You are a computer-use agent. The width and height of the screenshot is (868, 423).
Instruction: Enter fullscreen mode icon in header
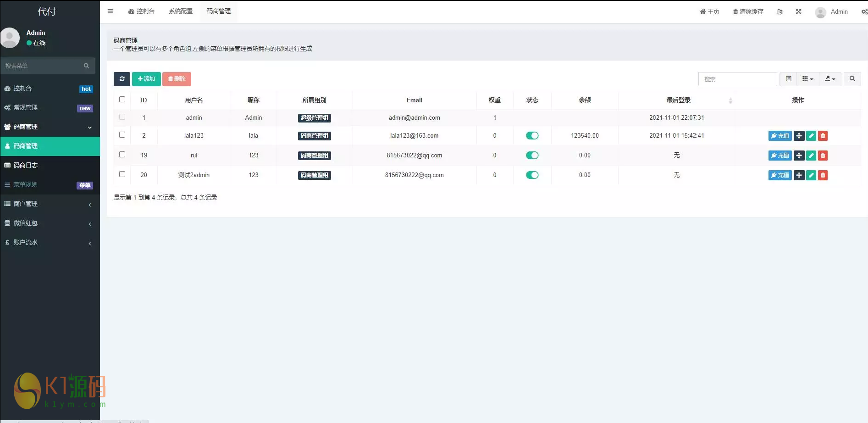pyautogui.click(x=799, y=11)
